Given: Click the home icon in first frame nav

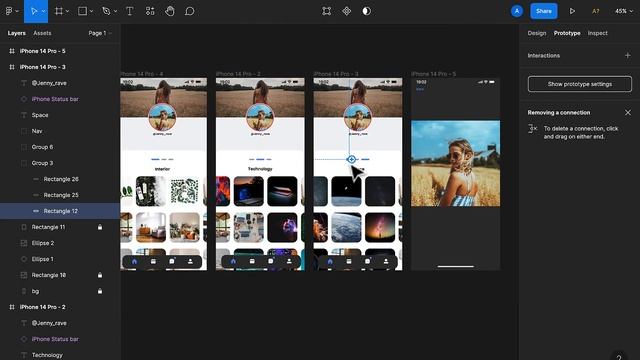Looking at the screenshot, I should [135, 262].
